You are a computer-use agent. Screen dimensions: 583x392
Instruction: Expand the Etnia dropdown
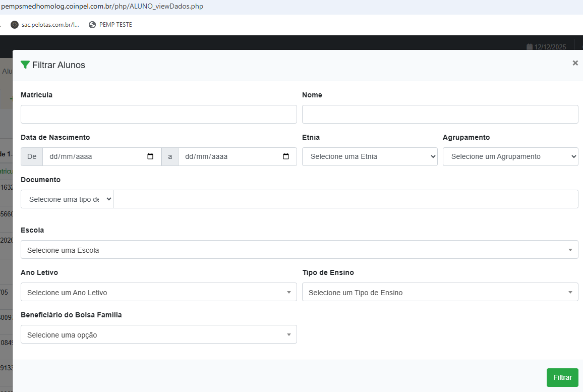coord(369,156)
